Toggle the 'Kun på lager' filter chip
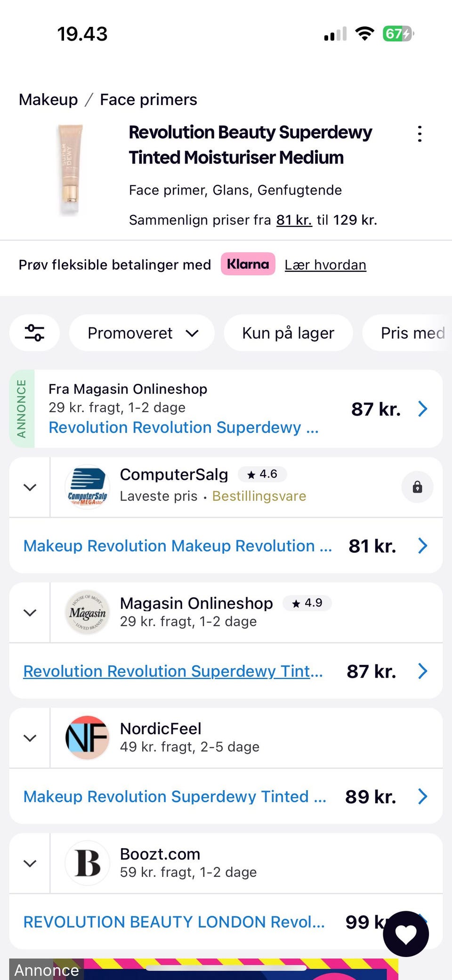 [x=288, y=333]
